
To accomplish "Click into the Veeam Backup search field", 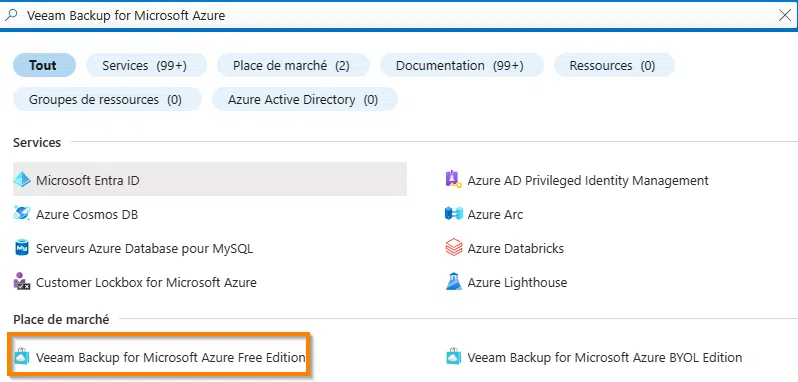I will (399, 16).
